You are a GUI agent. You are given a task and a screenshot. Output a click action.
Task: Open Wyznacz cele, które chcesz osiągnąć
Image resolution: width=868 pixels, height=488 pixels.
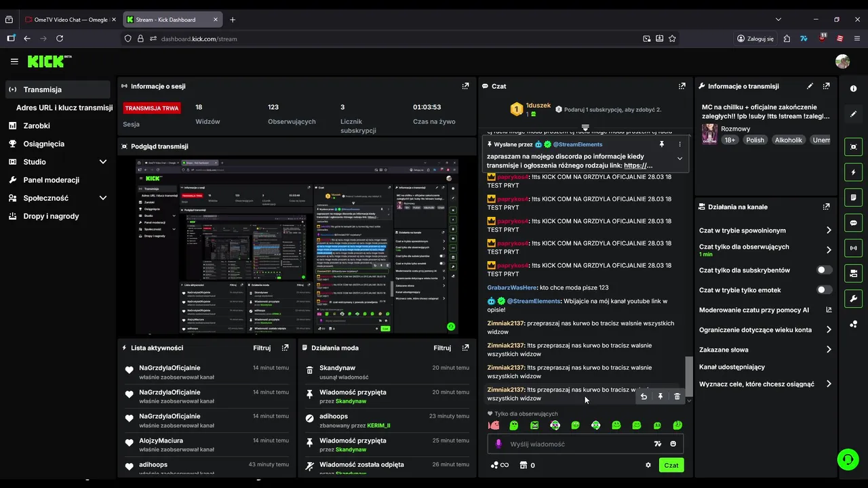[x=765, y=384]
